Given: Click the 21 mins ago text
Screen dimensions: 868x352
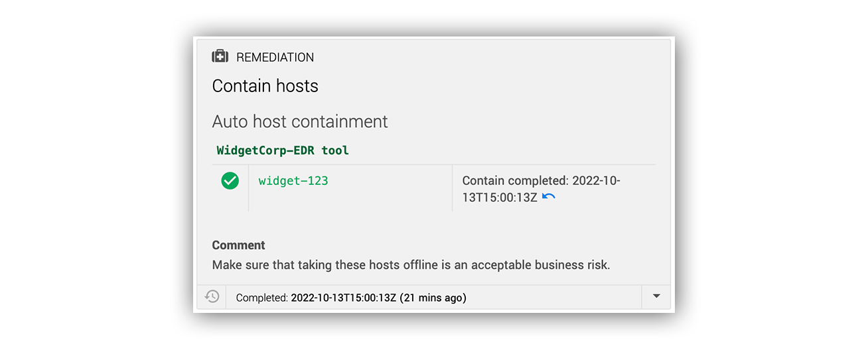Looking at the screenshot, I should pyautogui.click(x=433, y=298).
